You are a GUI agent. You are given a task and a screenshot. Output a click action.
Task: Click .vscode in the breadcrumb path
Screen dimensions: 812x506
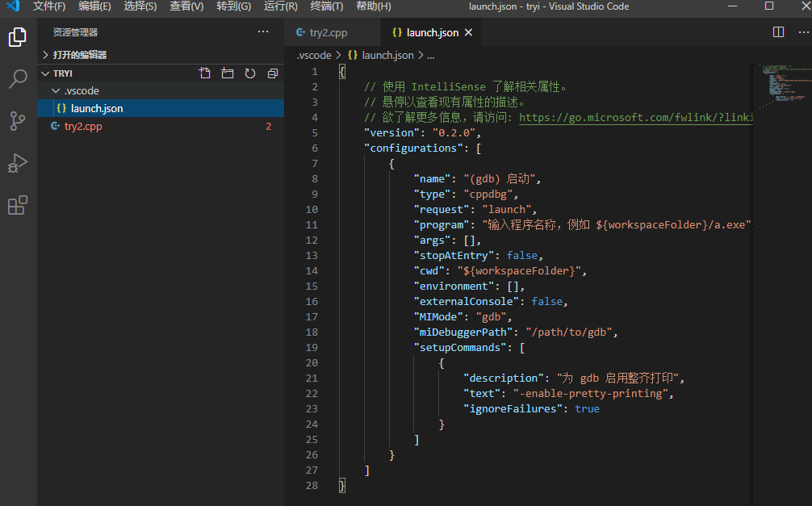(314, 55)
